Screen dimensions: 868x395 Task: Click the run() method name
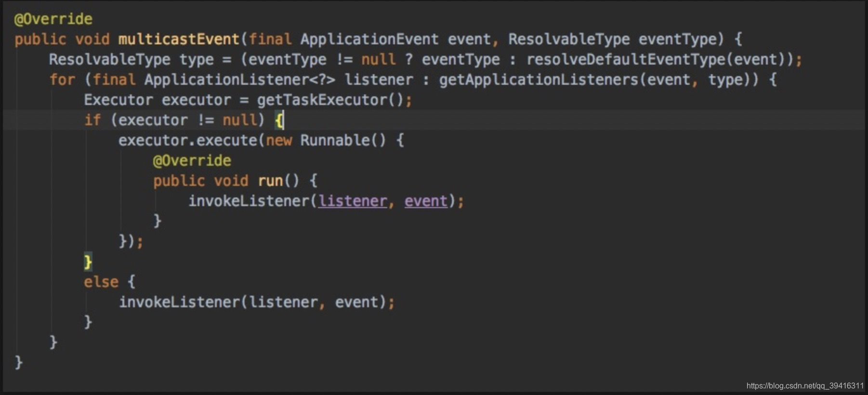pos(270,181)
